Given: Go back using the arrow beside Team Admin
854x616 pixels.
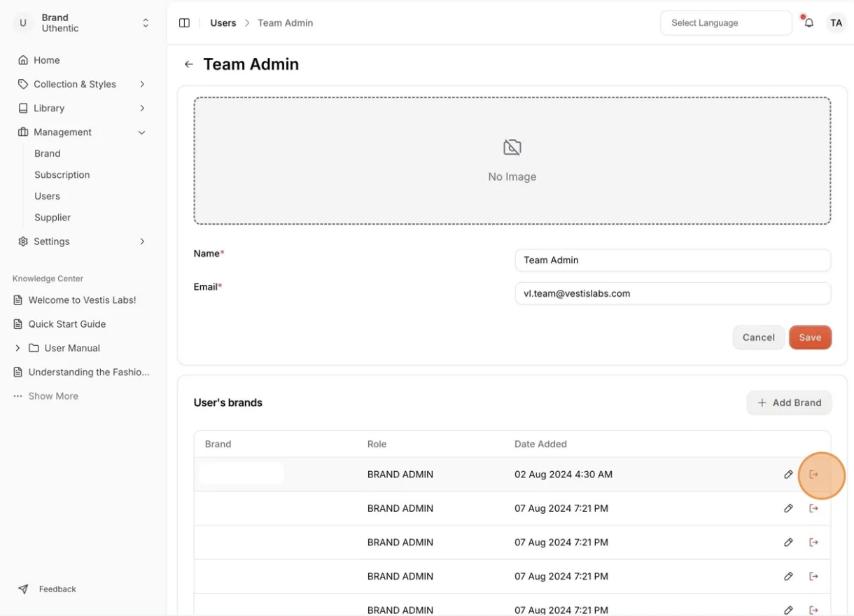Looking at the screenshot, I should pyautogui.click(x=188, y=64).
